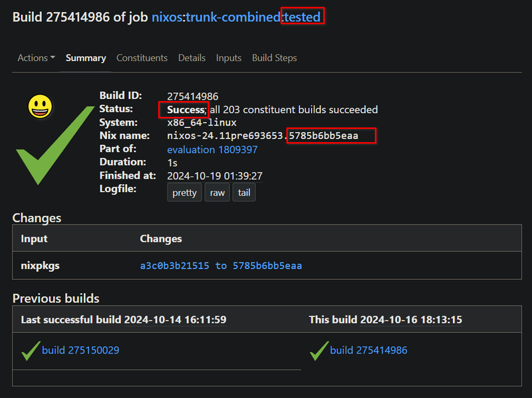The image size is (532, 398).
Task: Open the nixpkgs a3c0b3b21515 to 5785b6bb5eaa changes link
Action: [x=221, y=266]
